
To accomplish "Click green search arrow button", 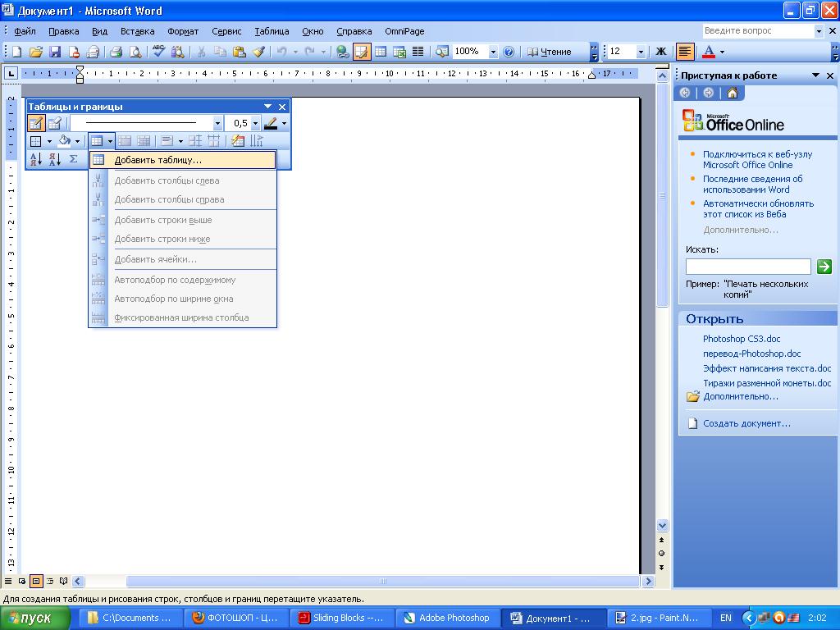I will [x=824, y=267].
